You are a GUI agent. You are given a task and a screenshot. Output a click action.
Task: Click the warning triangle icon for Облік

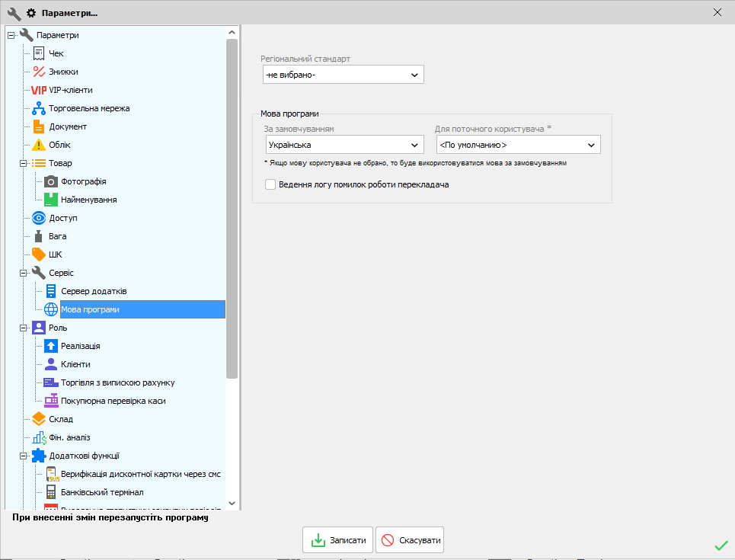coord(39,145)
